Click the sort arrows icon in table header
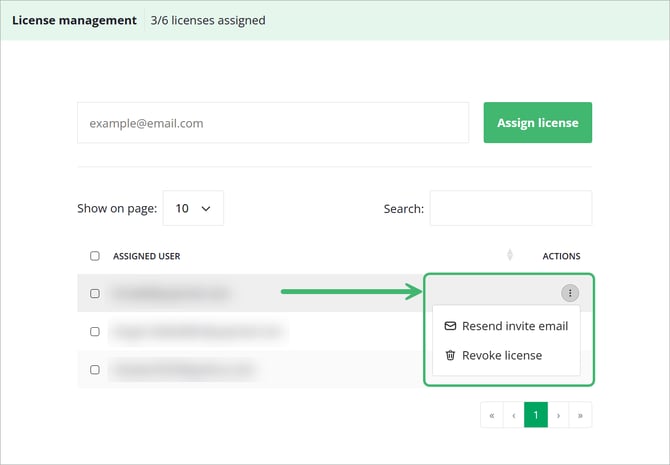 (x=510, y=256)
